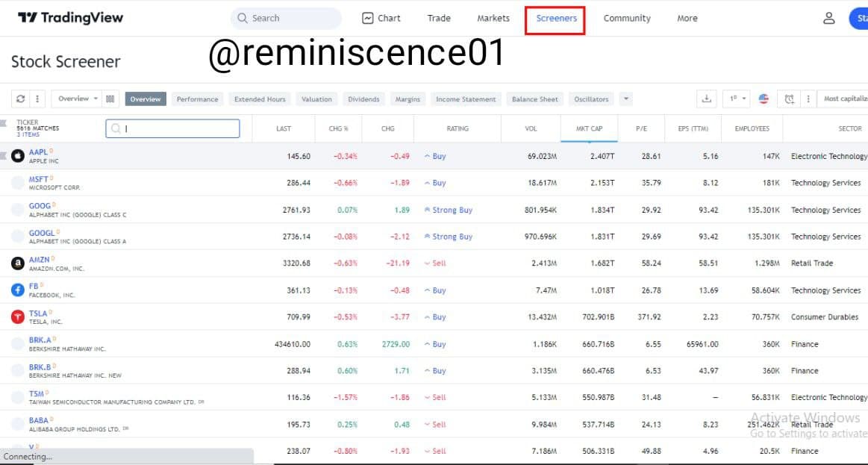The height and width of the screenshot is (465, 868).
Task: Sort by the CHG % column header
Action: point(338,128)
